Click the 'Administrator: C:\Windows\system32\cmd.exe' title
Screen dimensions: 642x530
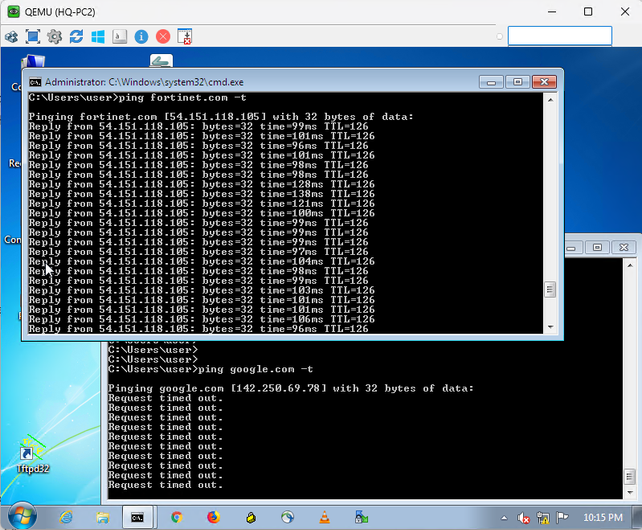(144, 82)
